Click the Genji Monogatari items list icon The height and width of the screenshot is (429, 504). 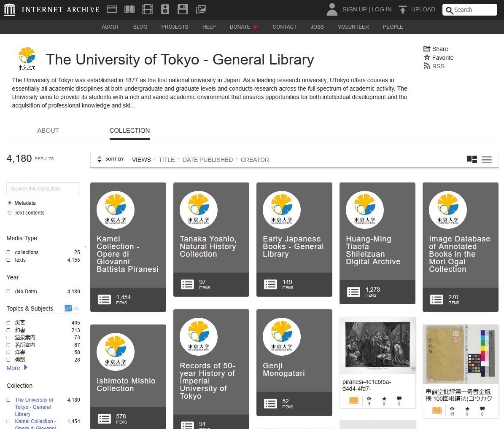(270, 404)
